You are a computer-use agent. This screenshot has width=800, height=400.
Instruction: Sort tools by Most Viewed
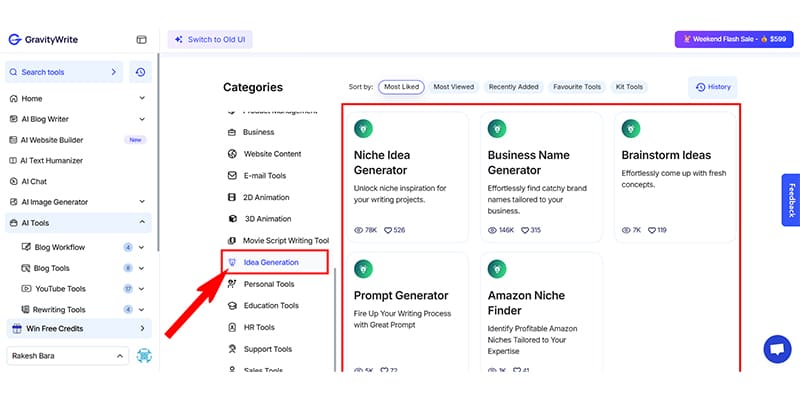tap(454, 87)
